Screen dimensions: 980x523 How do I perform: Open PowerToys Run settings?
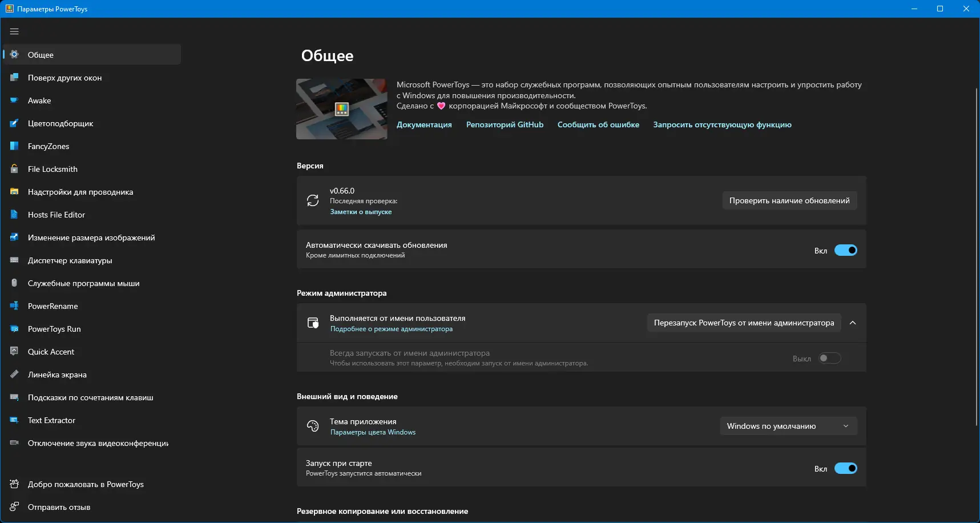point(55,329)
